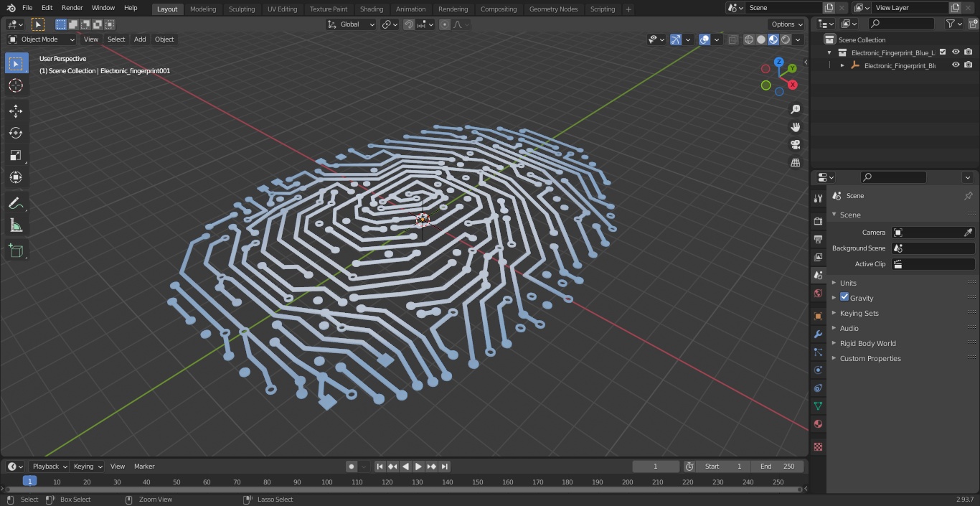Click the outliner search field
Screen dimensions: 980x506
901,24
